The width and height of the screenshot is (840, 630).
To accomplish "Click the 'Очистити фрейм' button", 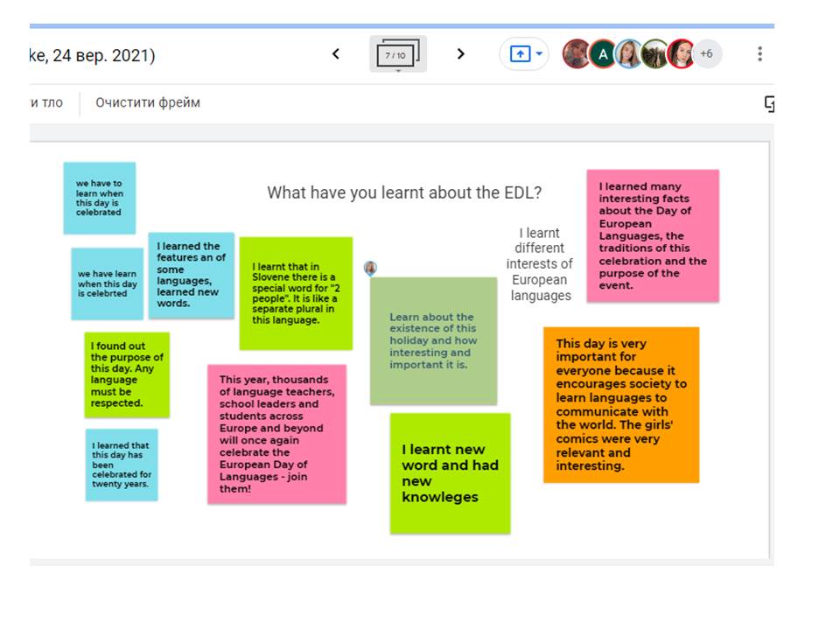I will (x=148, y=102).
